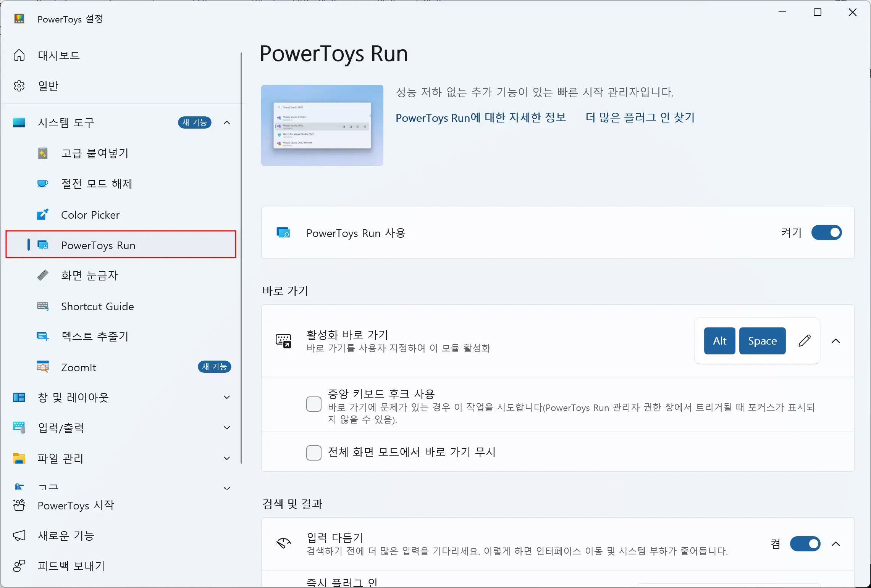Select the Screen Ruler icon

click(x=42, y=275)
